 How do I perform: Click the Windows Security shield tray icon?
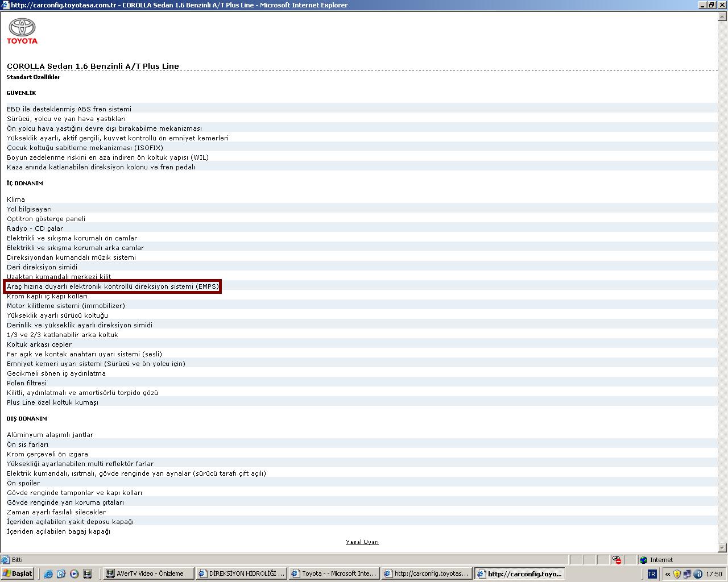(x=677, y=574)
